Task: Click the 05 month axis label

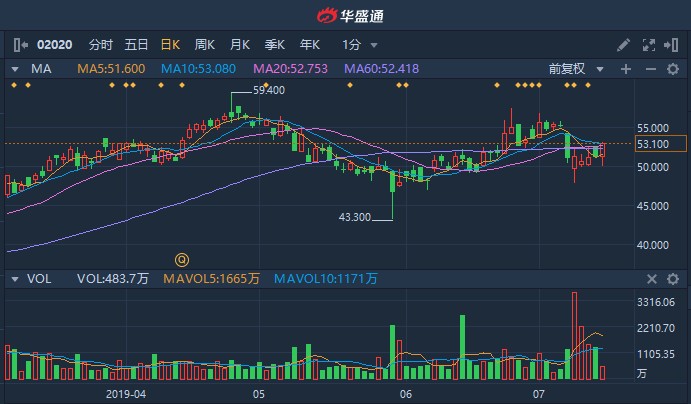Action: point(259,394)
